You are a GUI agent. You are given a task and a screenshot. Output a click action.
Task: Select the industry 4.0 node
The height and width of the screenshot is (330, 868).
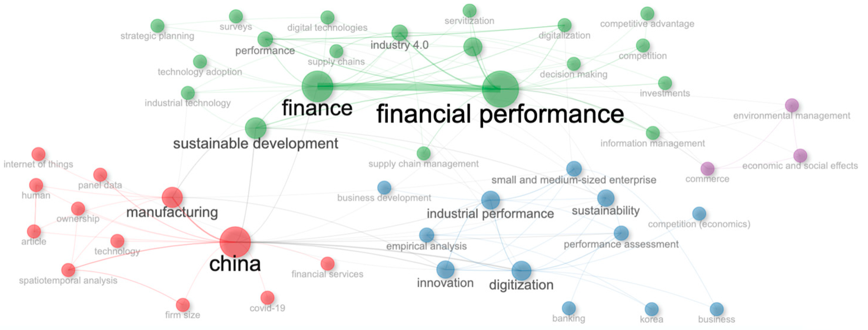[x=400, y=33]
